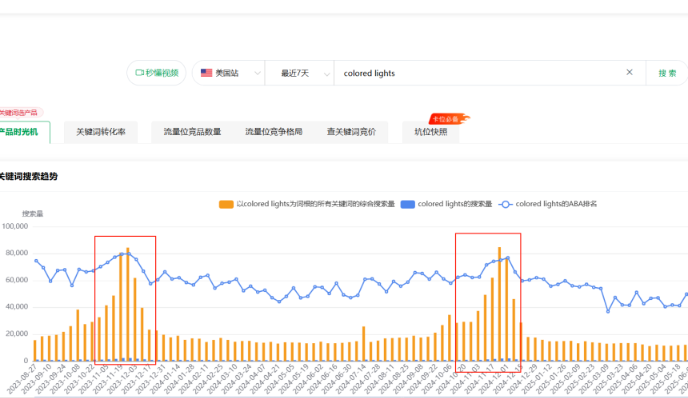This screenshot has height=398, width=688.
Task: Open the 流量位竞争格局 tab
Action: pyautogui.click(x=273, y=132)
